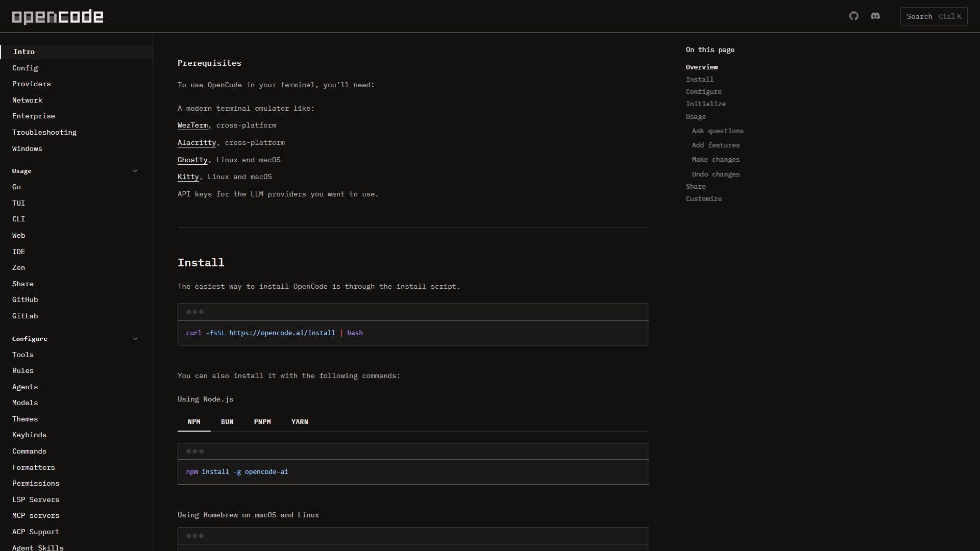Screen dimensions: 980x551
Task: Follow the Alacritty link
Action: tap(197, 143)
